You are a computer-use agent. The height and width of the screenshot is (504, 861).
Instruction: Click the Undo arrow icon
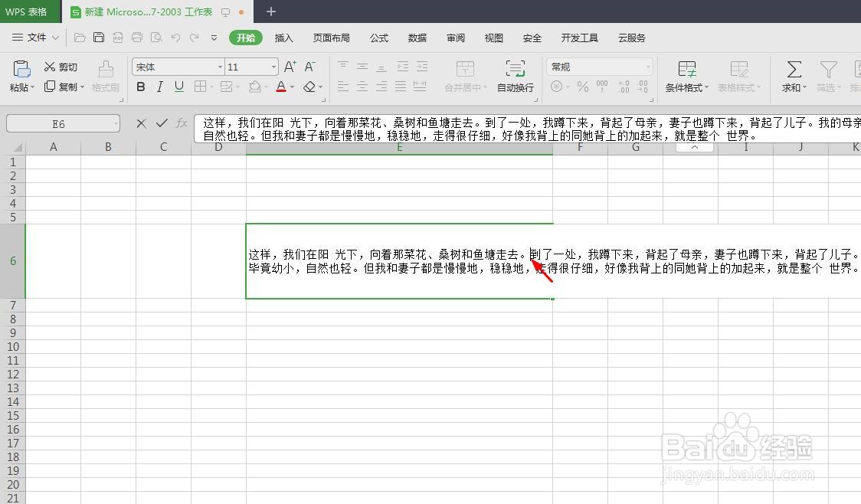tap(175, 37)
